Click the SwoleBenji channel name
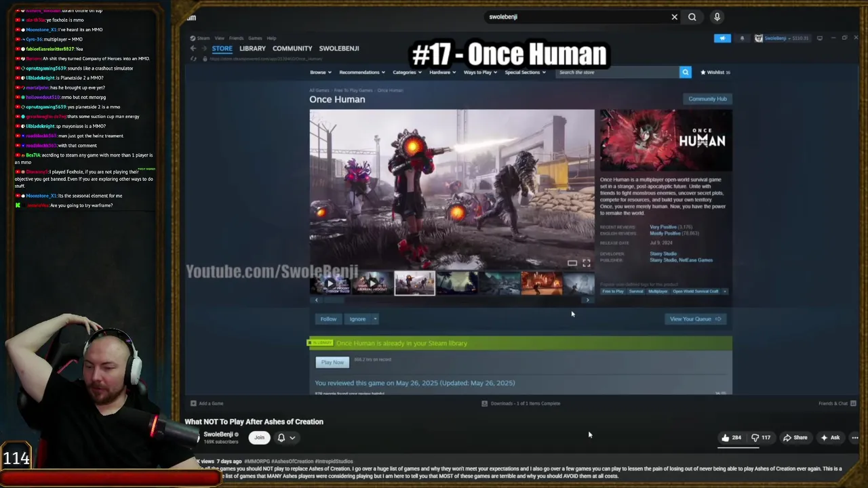 218,434
